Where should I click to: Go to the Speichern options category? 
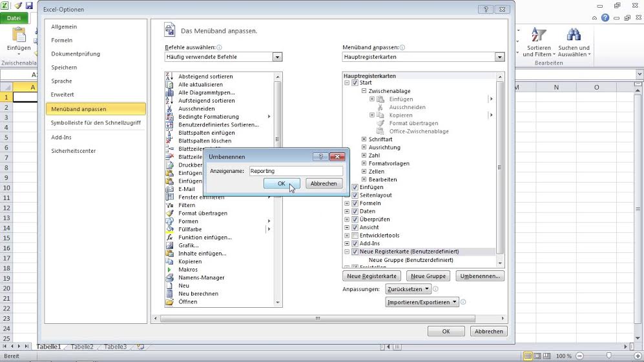(64, 67)
